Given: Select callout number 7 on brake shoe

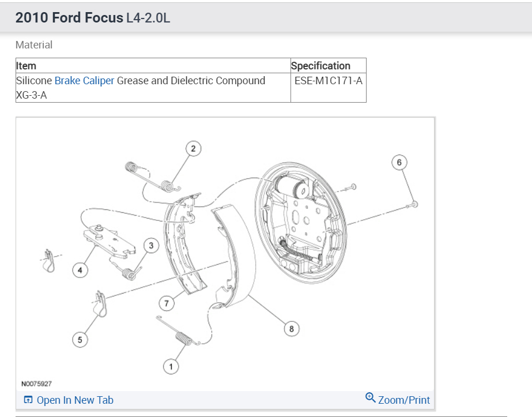Looking at the screenshot, I should (x=166, y=303).
